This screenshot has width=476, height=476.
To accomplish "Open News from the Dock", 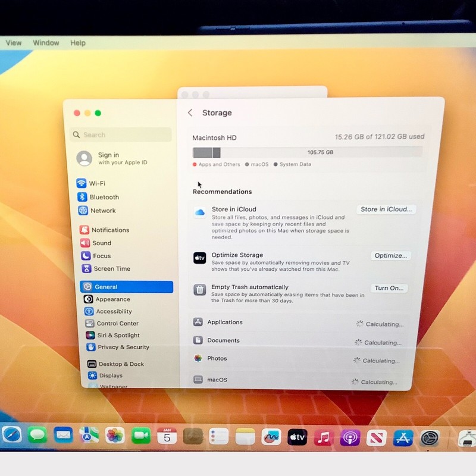I will (377, 438).
